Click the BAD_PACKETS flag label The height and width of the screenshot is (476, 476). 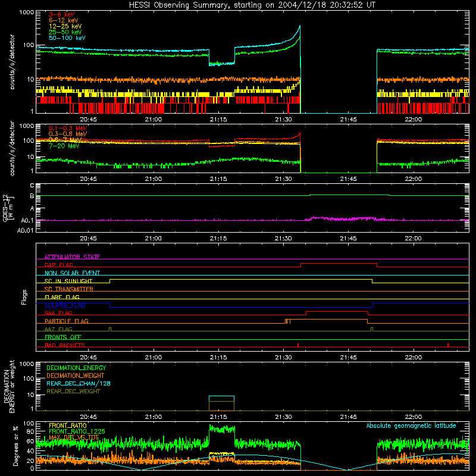point(65,345)
